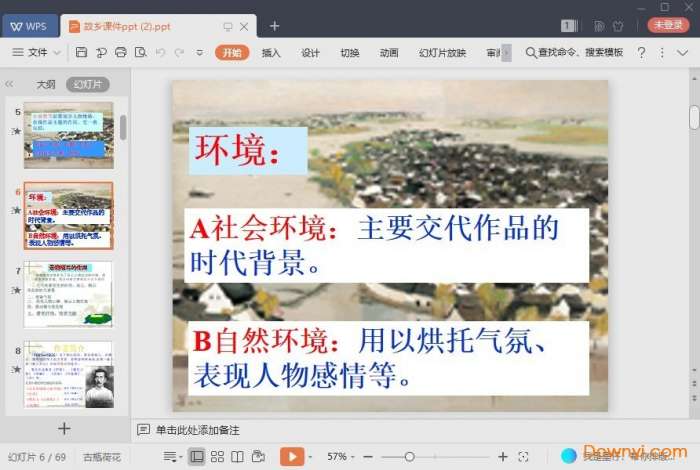Select slide 7 thumbnail
700x470 pixels.
[x=68, y=295]
